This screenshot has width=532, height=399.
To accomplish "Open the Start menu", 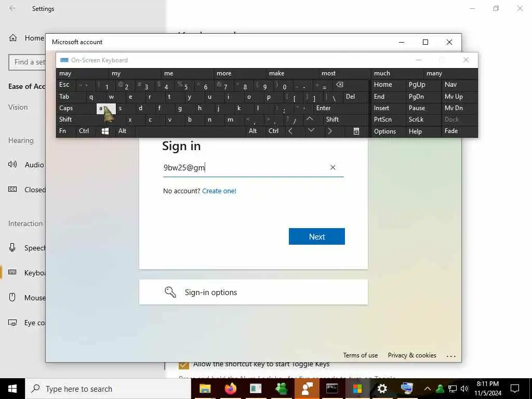I will [x=12, y=389].
